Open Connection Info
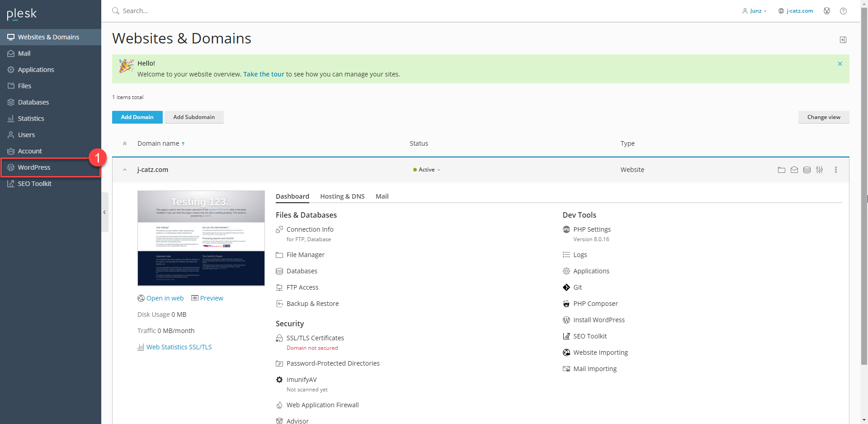 pos(310,229)
